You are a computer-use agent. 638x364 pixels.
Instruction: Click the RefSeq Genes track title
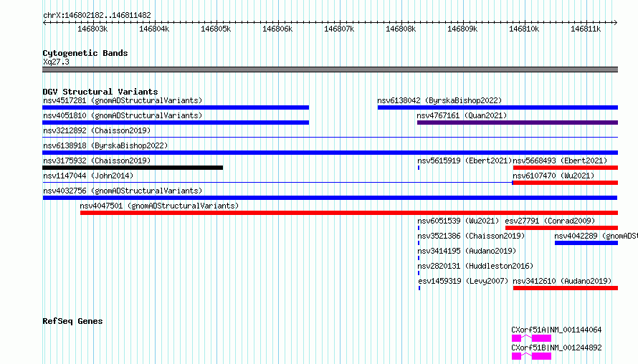point(72,321)
